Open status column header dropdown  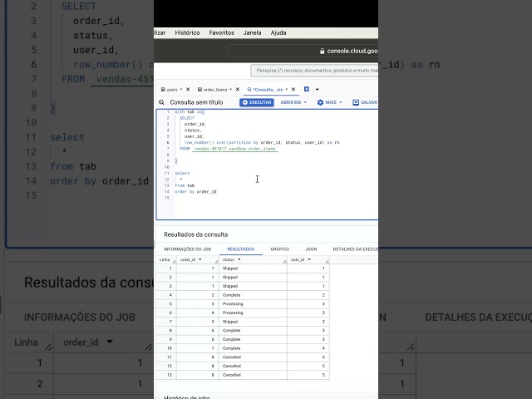coord(239,259)
